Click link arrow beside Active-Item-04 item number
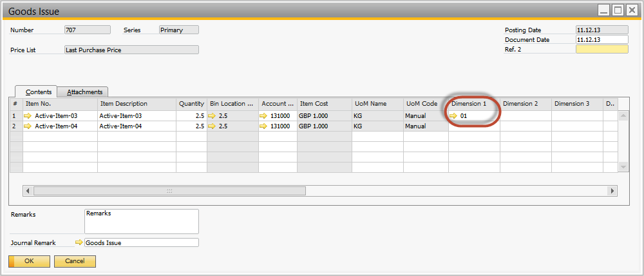This screenshot has height=276, width=644. 28,126
